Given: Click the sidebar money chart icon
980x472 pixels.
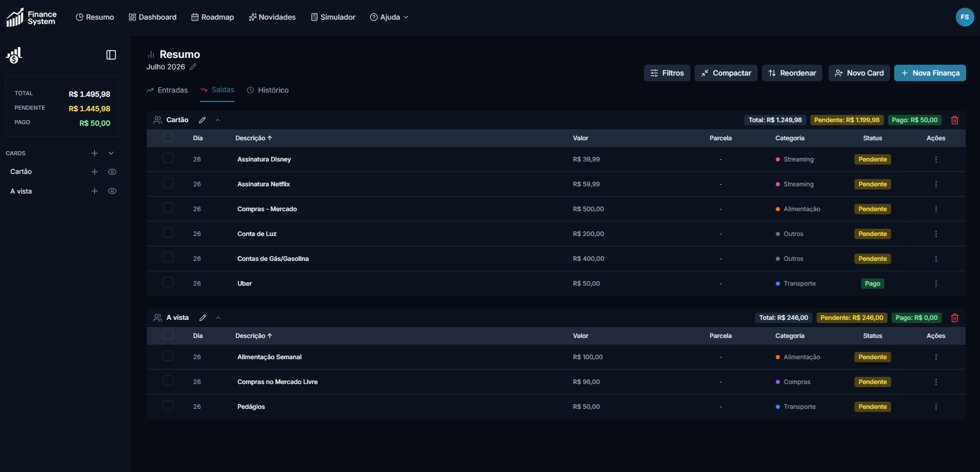Looking at the screenshot, I should pos(14,55).
